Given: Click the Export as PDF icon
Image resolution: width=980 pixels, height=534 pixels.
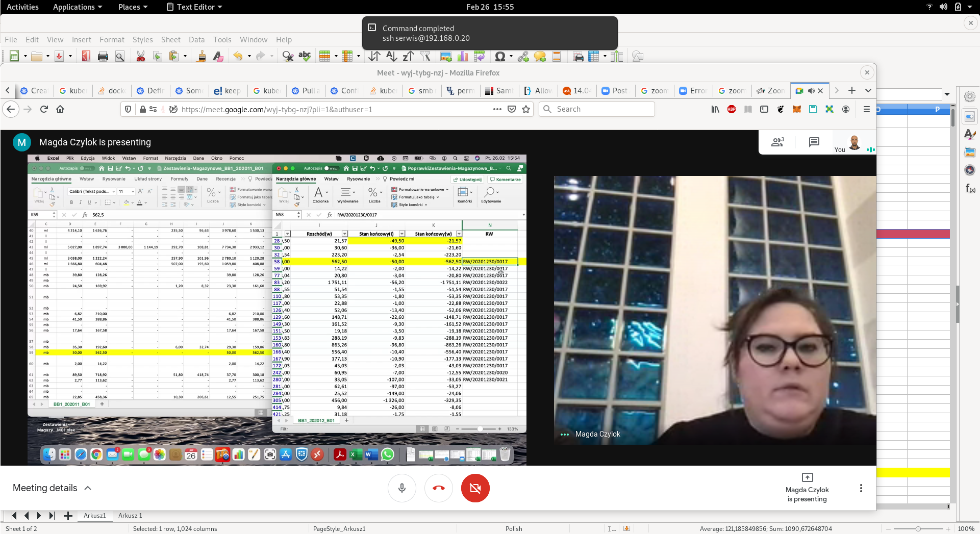Looking at the screenshot, I should coord(86,57).
